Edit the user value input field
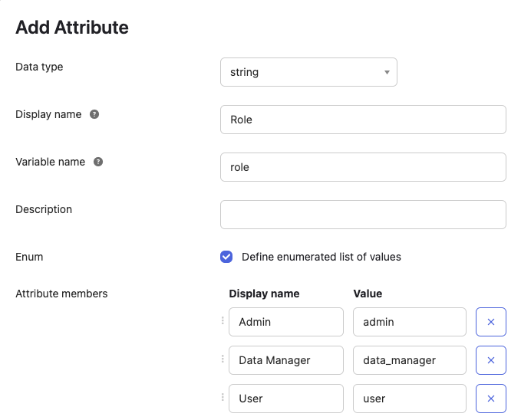Image resolution: width=521 pixels, height=420 pixels. [x=409, y=399]
